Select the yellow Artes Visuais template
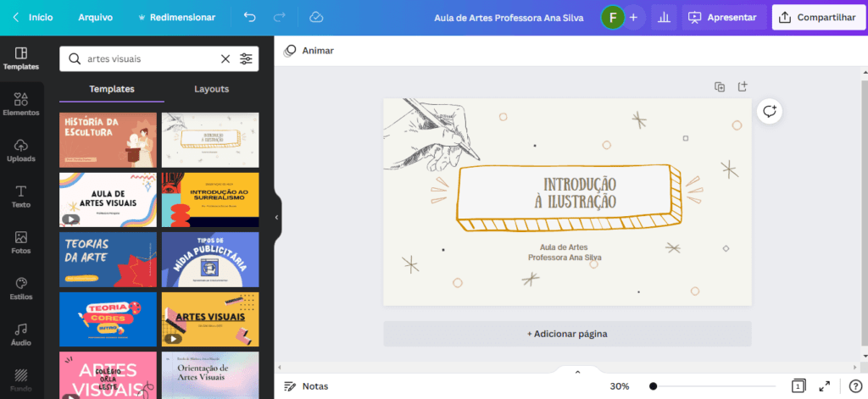The height and width of the screenshot is (399, 868). tap(210, 319)
